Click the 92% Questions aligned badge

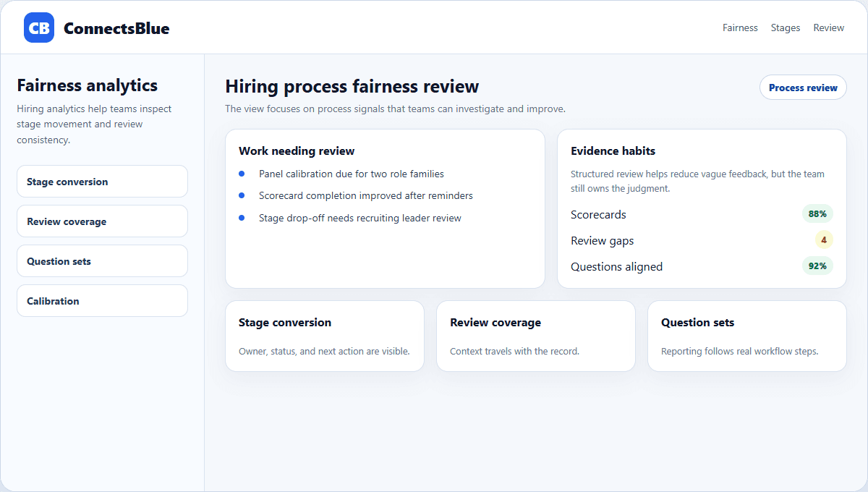tap(817, 266)
